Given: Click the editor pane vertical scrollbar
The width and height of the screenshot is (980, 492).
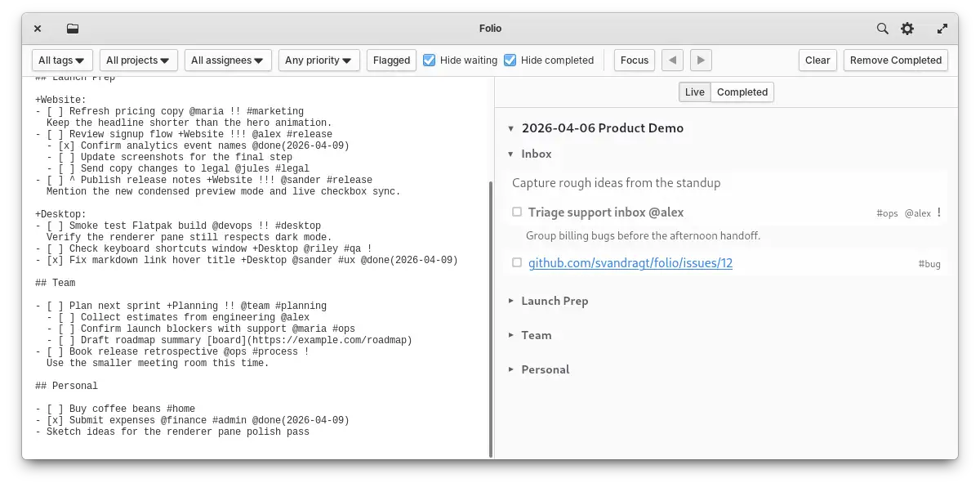Looking at the screenshot, I should tap(490, 319).
